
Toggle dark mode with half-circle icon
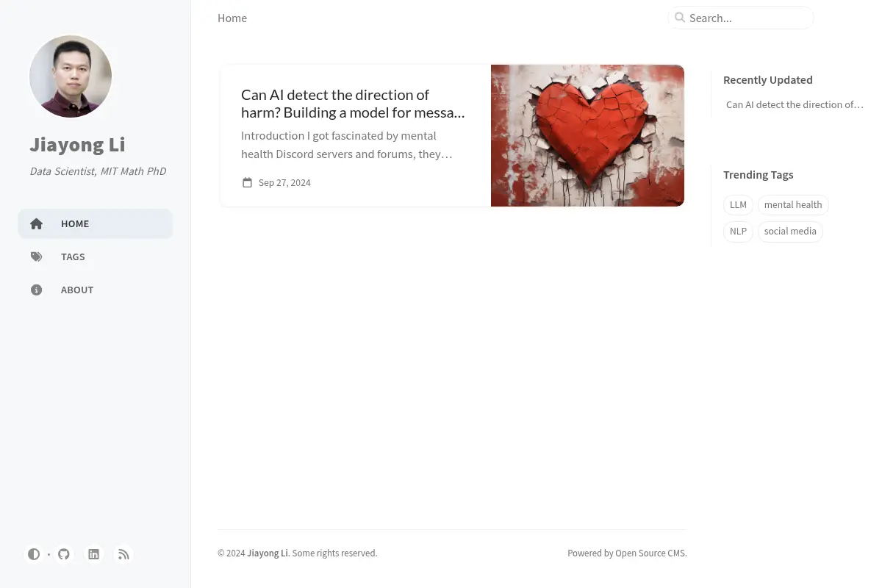pyautogui.click(x=34, y=554)
